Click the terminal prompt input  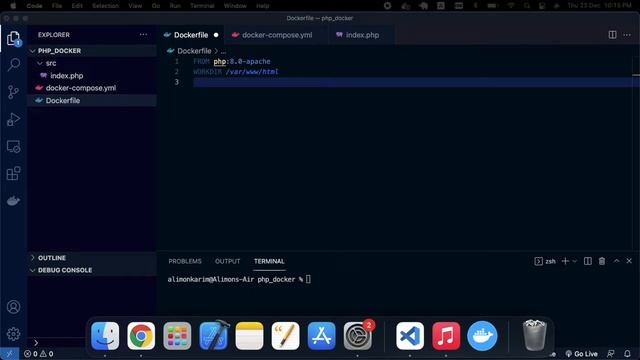point(308,280)
